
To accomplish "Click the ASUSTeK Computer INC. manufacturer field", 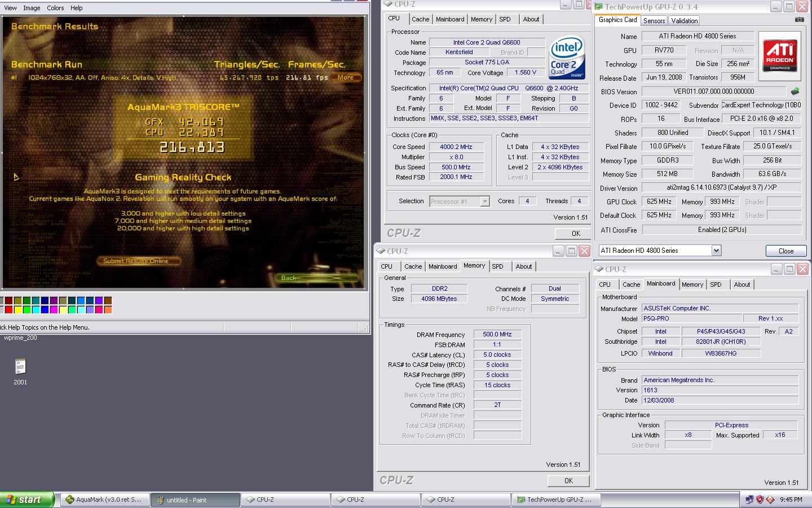I will (x=720, y=308).
